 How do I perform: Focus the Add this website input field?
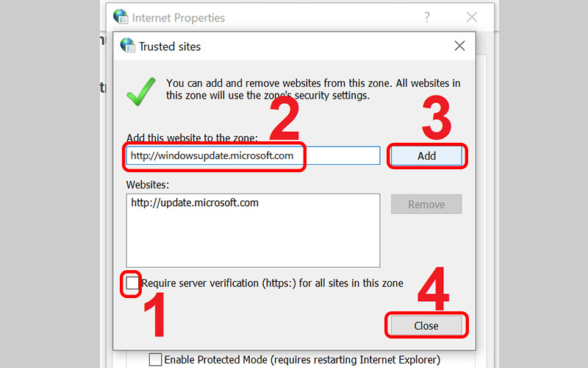[x=253, y=156]
